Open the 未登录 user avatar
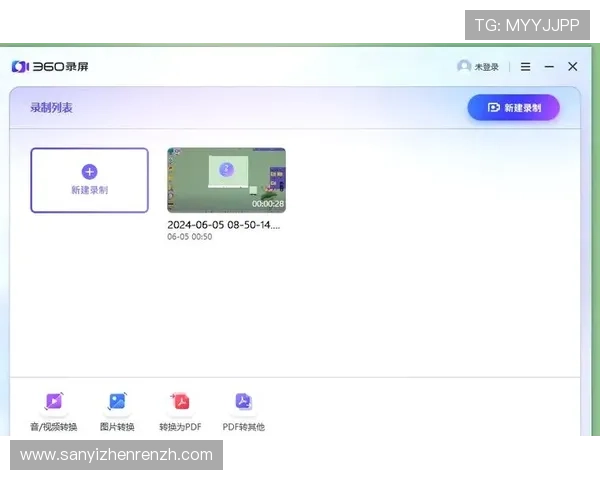This screenshot has width=600, height=480. [x=464, y=66]
